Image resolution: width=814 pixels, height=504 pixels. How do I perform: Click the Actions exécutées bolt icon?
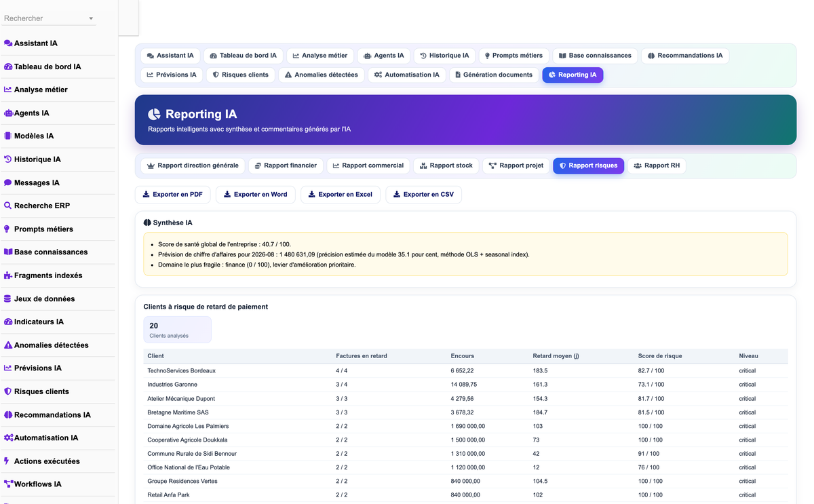[7, 461]
